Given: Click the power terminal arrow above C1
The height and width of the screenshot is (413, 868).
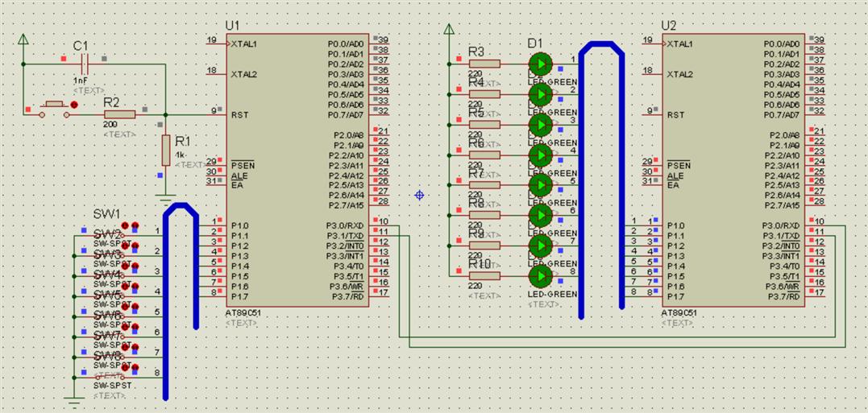Looking at the screenshot, I should tap(23, 39).
